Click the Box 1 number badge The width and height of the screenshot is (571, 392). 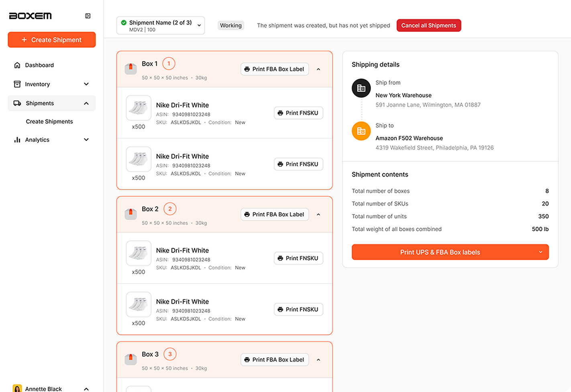169,63
